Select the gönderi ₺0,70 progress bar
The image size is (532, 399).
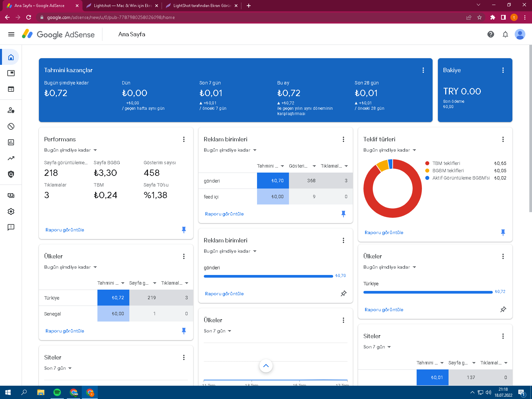(x=268, y=276)
